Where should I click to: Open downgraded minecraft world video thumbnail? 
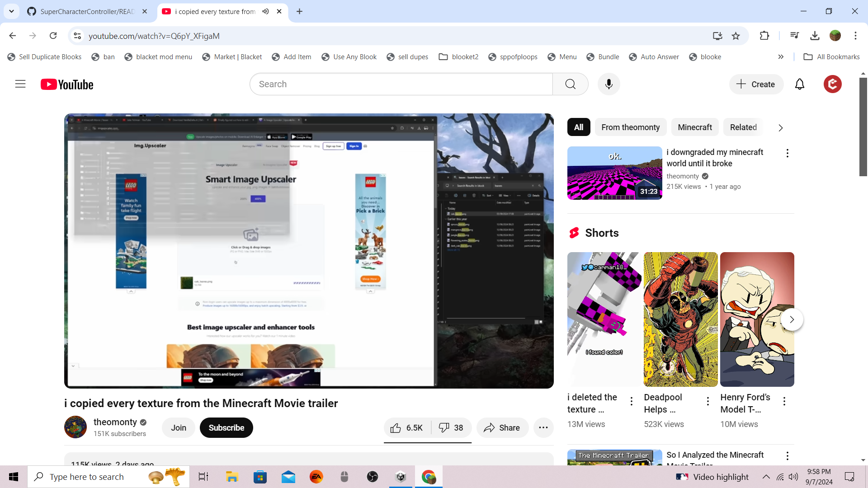pos(614,173)
